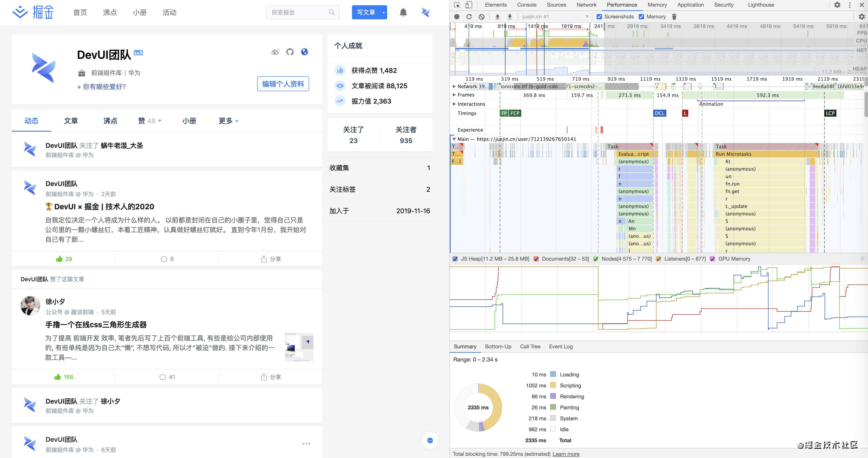Viewport: 868px width, 458px height.
Task: Toggle device toolbar in DevTools
Action: pyautogui.click(x=468, y=5)
